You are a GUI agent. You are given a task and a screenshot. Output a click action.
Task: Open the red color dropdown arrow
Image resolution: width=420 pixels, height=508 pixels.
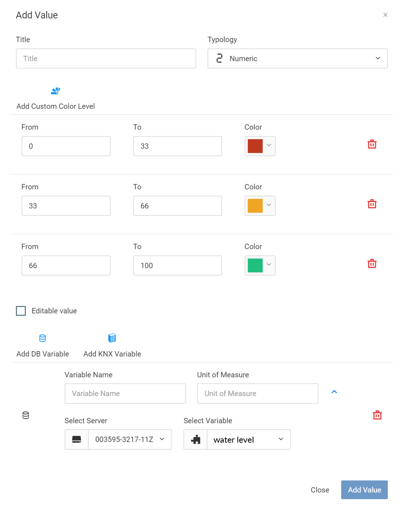(x=269, y=146)
